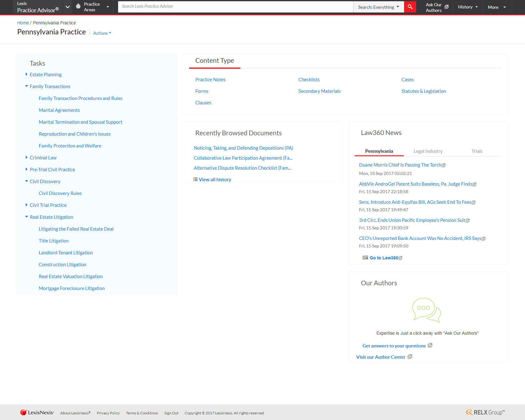Image resolution: width=525 pixels, height=420 pixels.
Task: Click the speech bubbles Our Authors icon
Action: coord(426,310)
